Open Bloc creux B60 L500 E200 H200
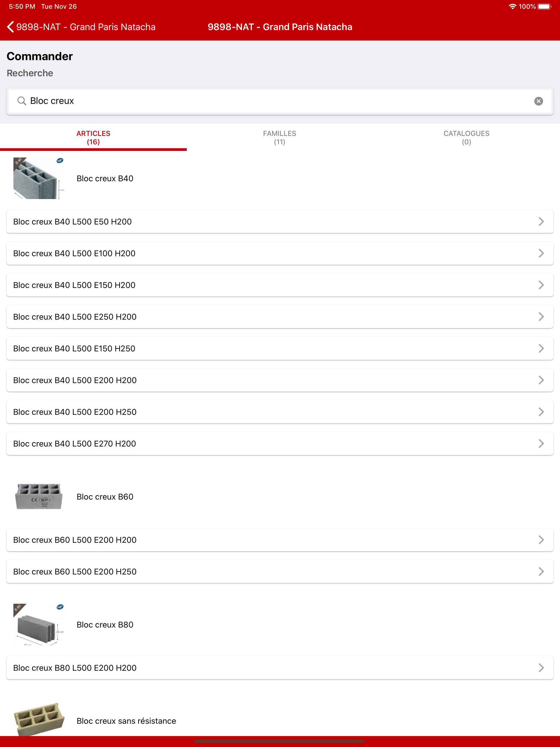This screenshot has height=747, width=560. [x=280, y=540]
